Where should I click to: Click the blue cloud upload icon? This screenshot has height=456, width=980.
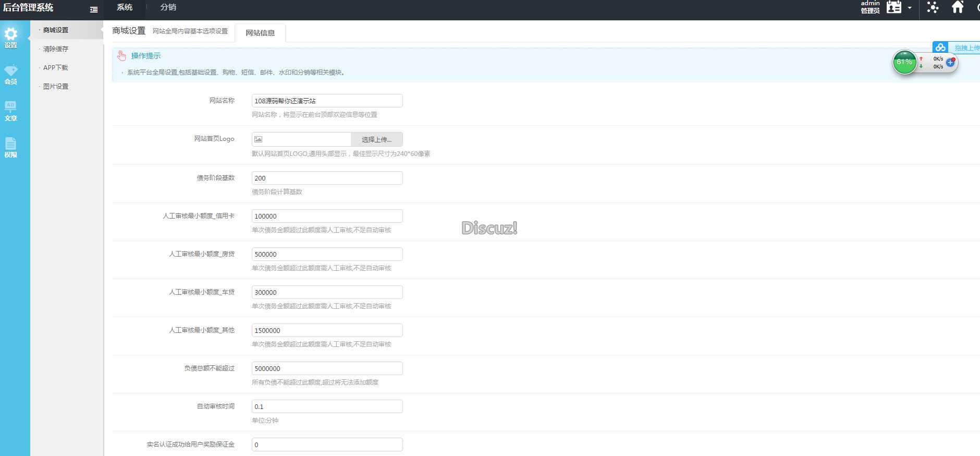point(940,47)
